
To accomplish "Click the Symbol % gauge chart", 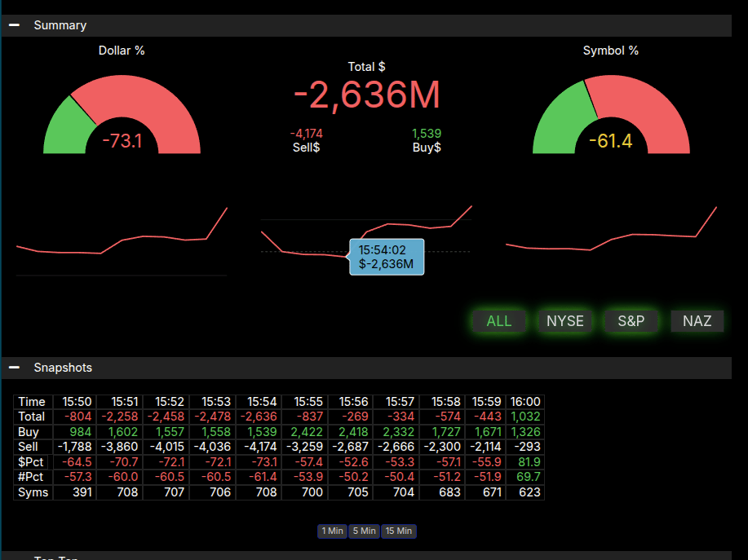I will click(610, 114).
